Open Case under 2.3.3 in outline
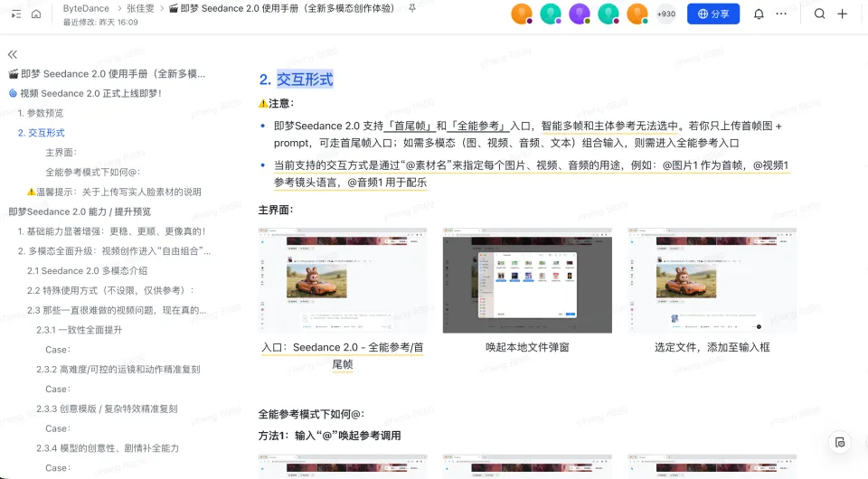The image size is (868, 479). pyautogui.click(x=58, y=428)
